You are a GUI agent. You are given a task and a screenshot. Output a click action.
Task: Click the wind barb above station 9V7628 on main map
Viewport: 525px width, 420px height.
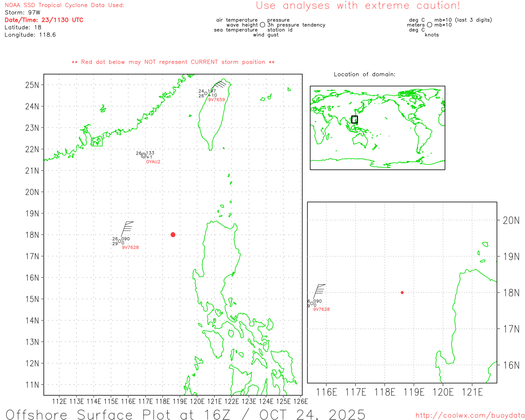pos(127,229)
